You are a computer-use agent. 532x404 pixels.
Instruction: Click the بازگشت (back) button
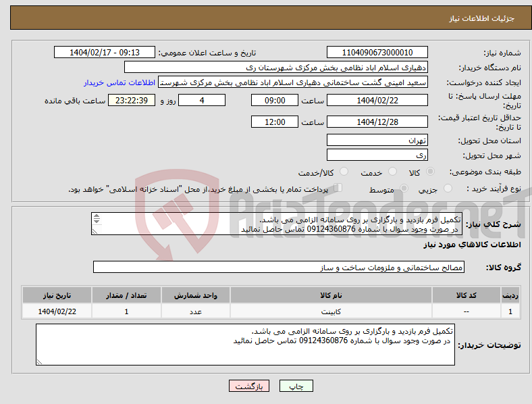pos(249,386)
